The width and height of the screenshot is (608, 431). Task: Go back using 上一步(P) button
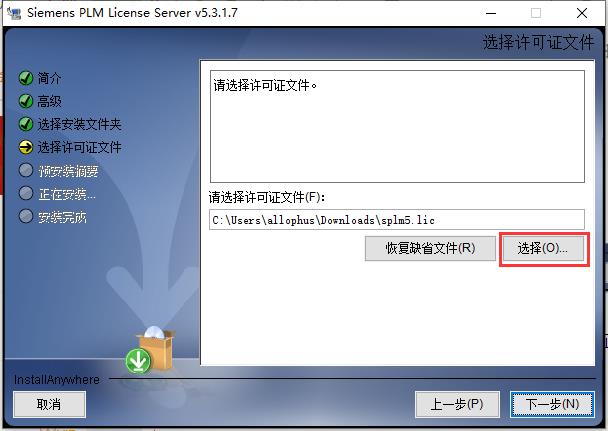click(457, 404)
